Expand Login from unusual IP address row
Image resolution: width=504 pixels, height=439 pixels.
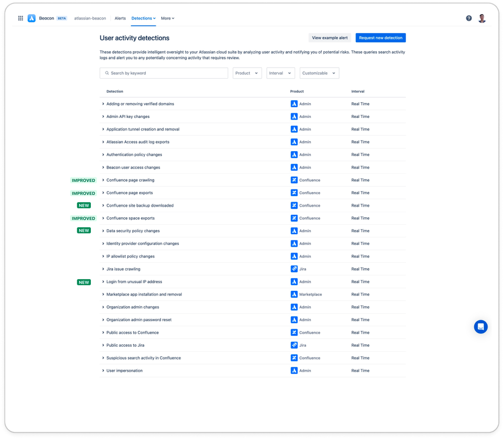(x=103, y=282)
